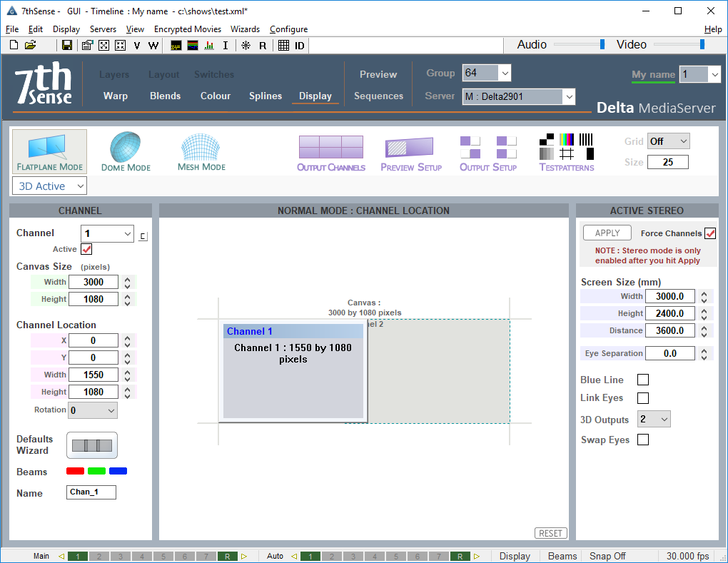
Task: Switch to Flatplane Mode
Action: point(50,152)
